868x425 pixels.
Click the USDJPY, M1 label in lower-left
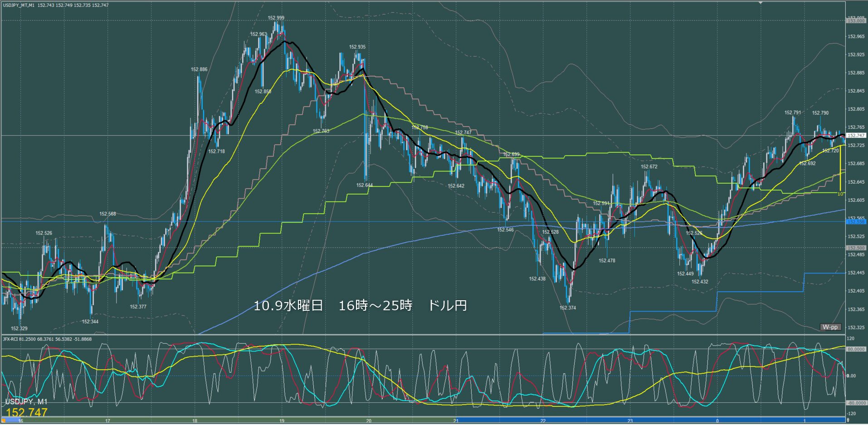(x=26, y=402)
